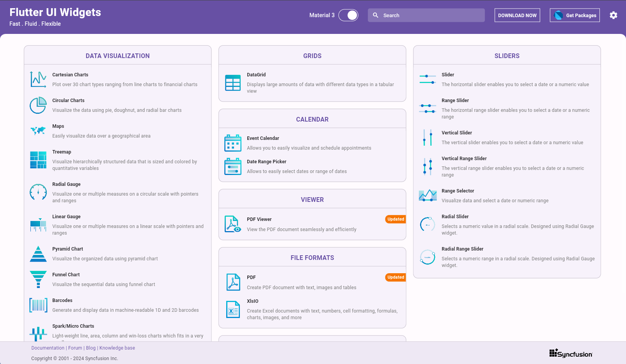The width and height of the screenshot is (626, 364).
Task: Open the Blog footer link
Action: point(91,348)
